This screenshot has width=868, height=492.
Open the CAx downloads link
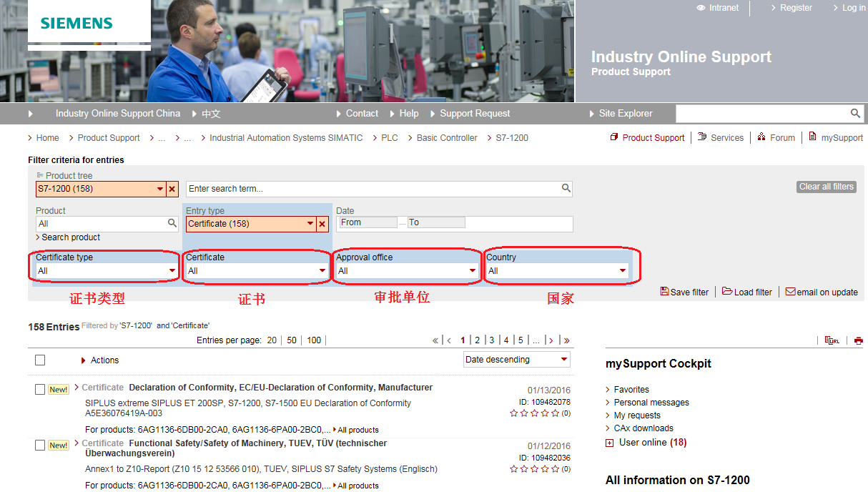643,428
